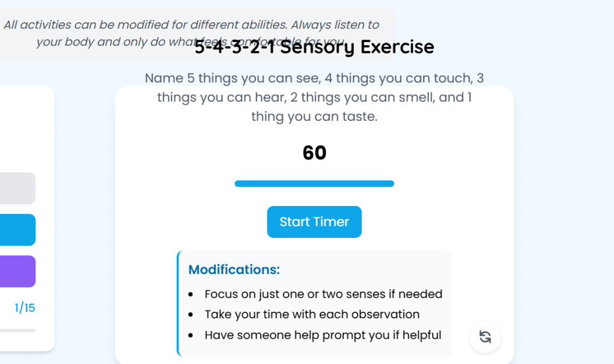The height and width of the screenshot is (364, 614).
Task: Click the thin gray progress bar below 1/15
Action: pos(17,330)
